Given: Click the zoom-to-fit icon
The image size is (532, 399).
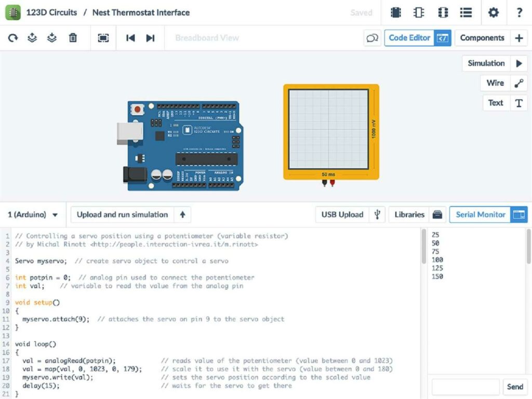Looking at the screenshot, I should point(102,38).
